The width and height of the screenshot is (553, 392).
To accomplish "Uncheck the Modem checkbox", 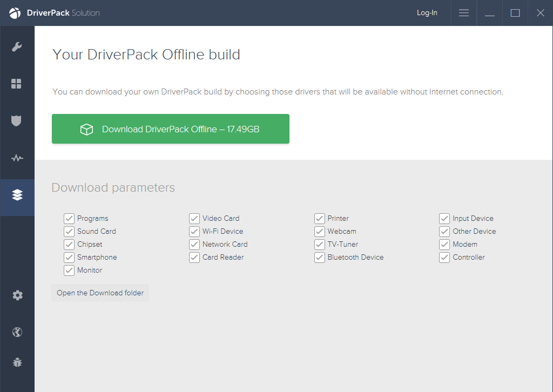I will (x=444, y=244).
